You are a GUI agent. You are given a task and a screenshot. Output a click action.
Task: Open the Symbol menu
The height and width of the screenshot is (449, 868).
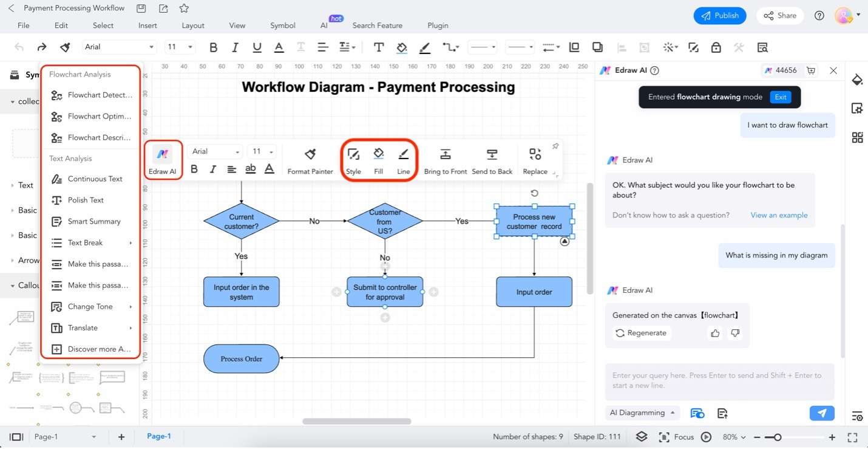[x=283, y=26]
